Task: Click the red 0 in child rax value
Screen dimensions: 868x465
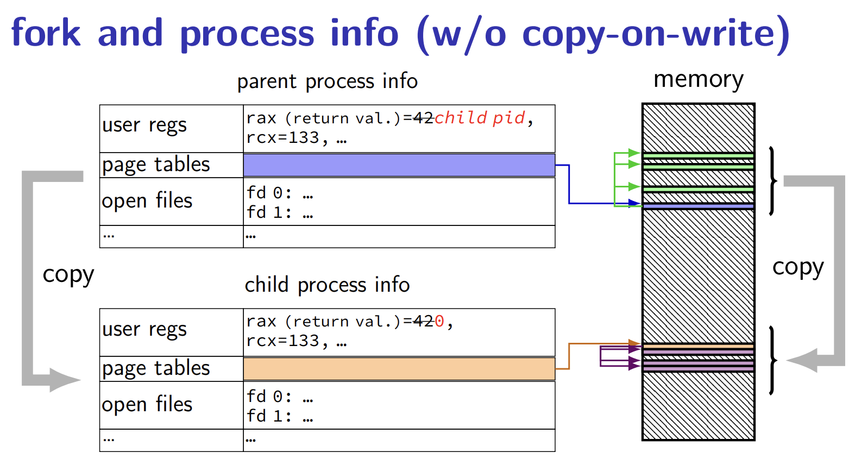Action: pos(439,322)
